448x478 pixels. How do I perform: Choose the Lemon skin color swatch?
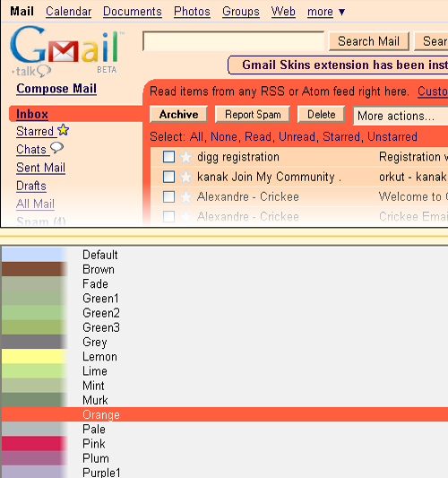click(x=33, y=356)
